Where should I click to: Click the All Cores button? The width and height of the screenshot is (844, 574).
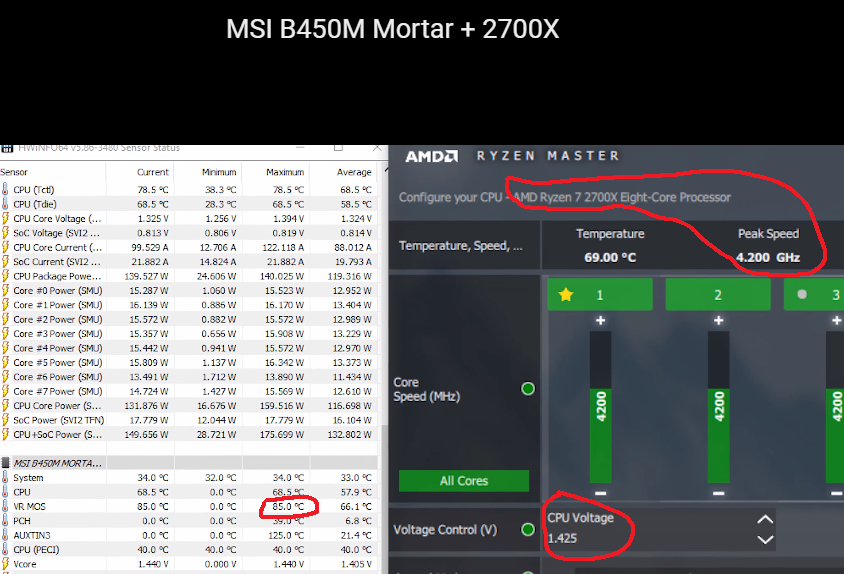[x=464, y=481]
